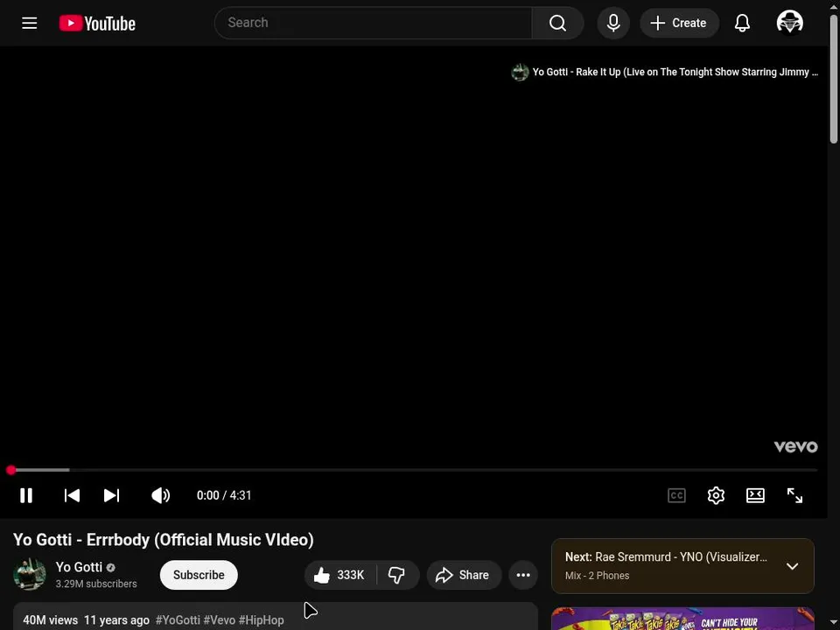Open Yo Gotti channel avatar
Image resolution: width=840 pixels, height=630 pixels.
(x=30, y=574)
